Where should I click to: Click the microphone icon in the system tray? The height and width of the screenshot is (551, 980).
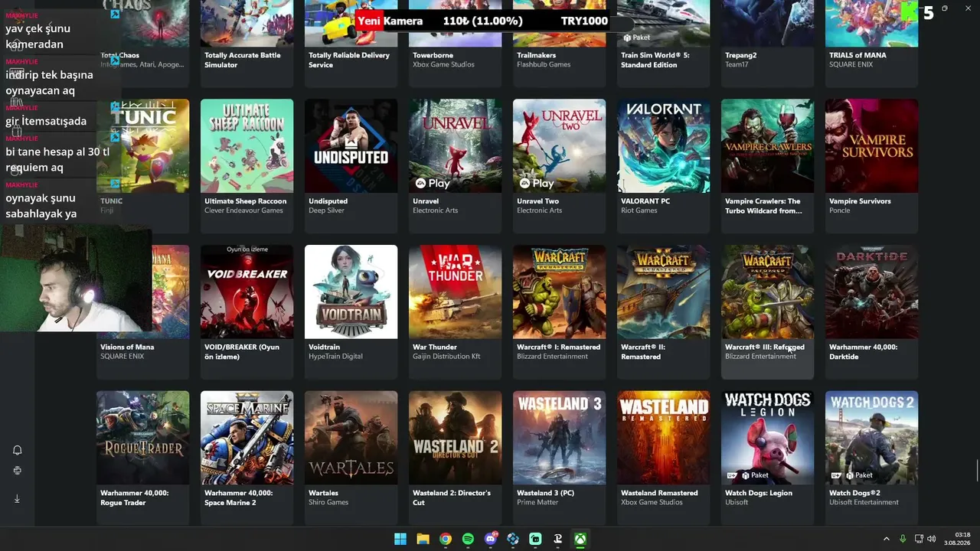click(x=903, y=539)
